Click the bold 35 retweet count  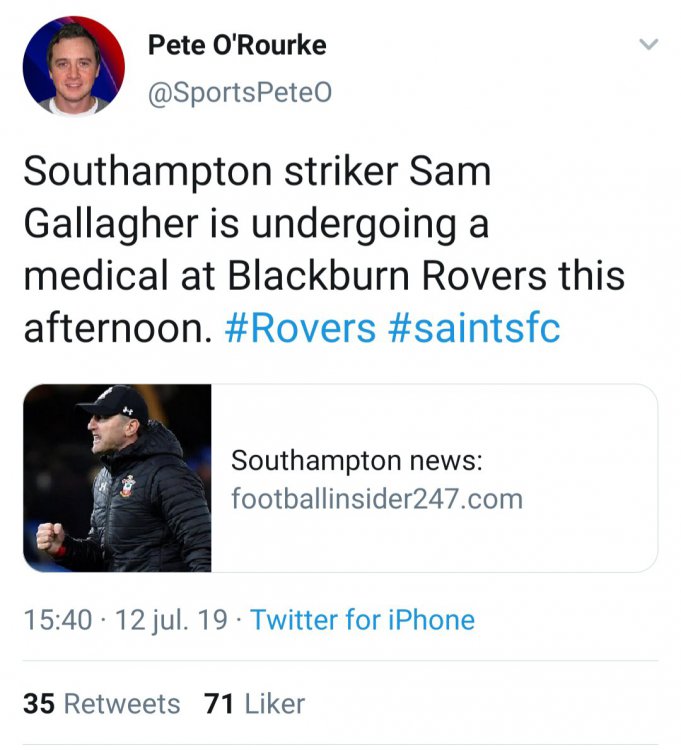[x=39, y=704]
